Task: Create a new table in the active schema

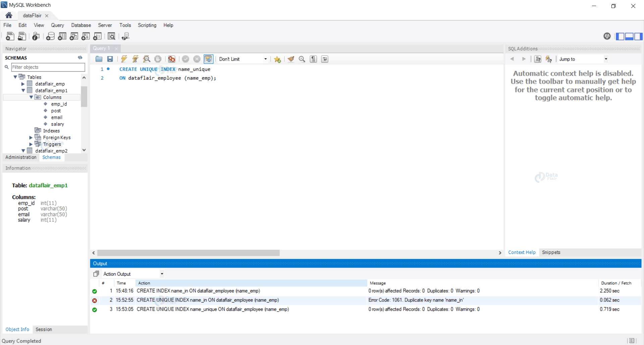Action: 62,36
